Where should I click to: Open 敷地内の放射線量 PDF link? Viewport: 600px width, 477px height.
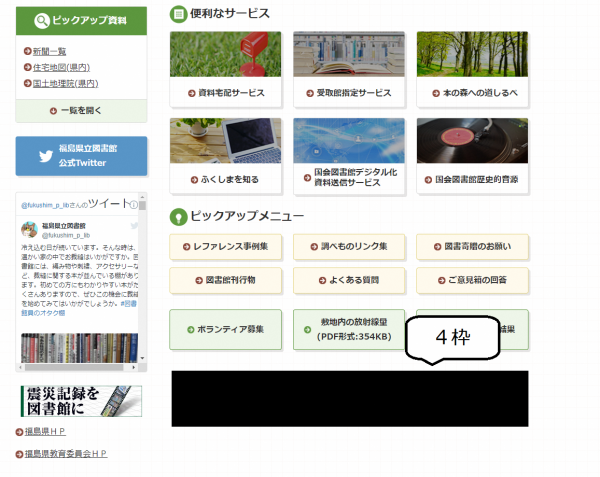(x=348, y=329)
